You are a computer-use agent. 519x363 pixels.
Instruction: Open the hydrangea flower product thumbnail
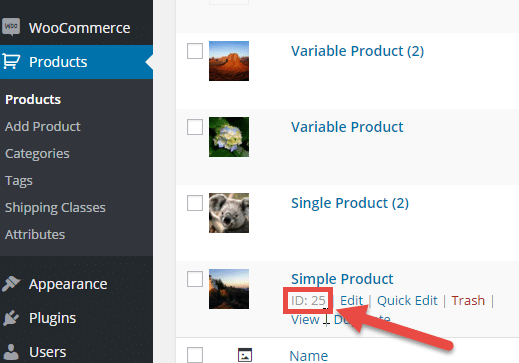tap(229, 137)
